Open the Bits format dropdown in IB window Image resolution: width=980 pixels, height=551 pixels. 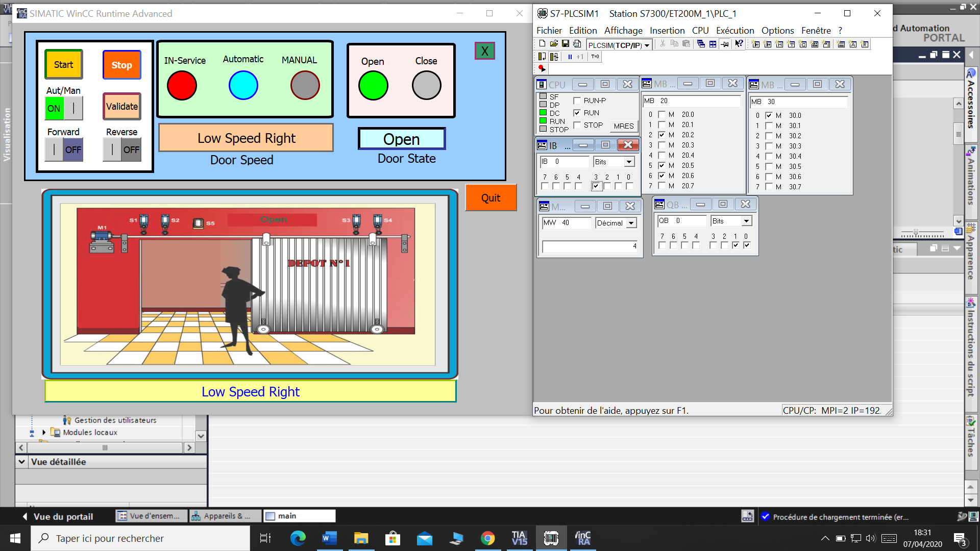tap(629, 162)
